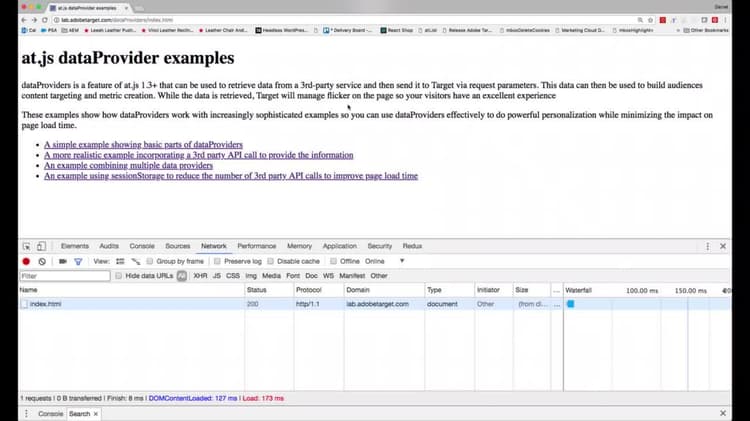Enable Disable cache
This screenshot has height=421, width=750.
tap(270, 261)
